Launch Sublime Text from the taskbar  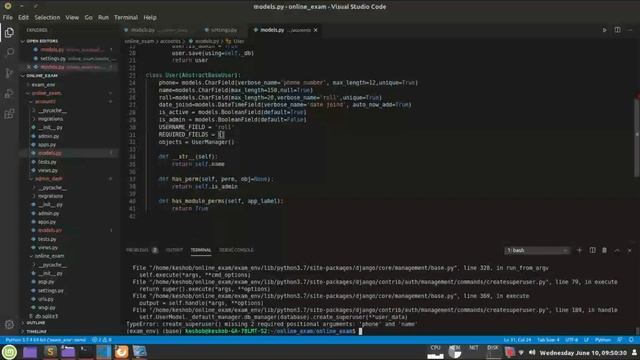[x=50, y=351]
